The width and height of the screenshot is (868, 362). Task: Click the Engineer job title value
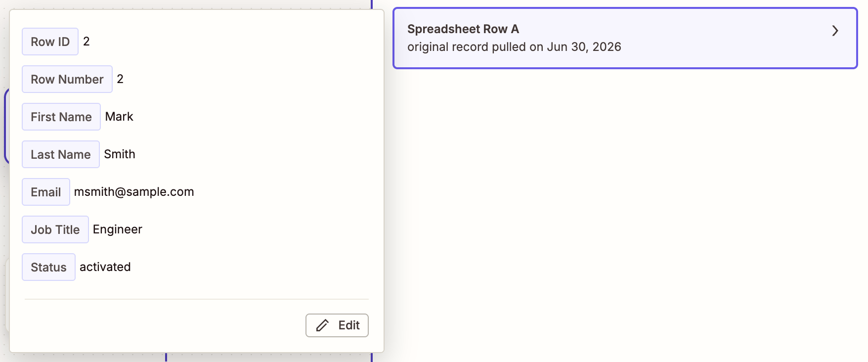click(x=118, y=229)
